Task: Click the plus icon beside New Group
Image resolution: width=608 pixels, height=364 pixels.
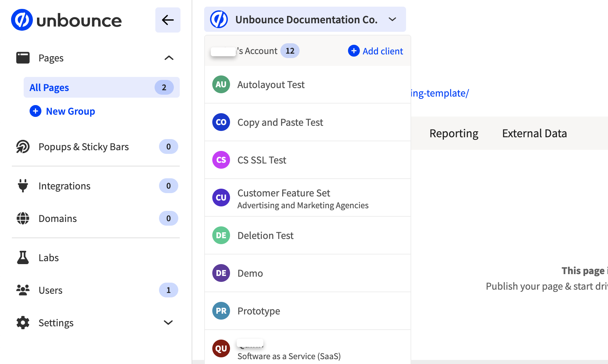Action: point(36,111)
